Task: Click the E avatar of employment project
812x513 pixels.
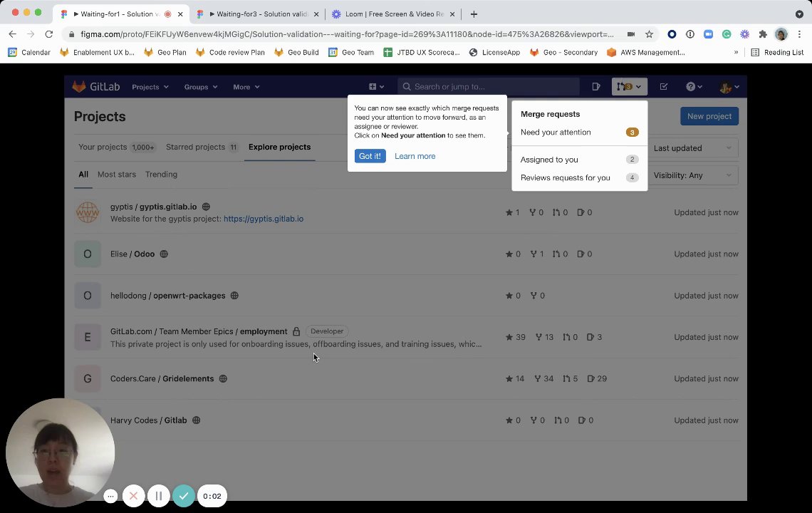Action: pos(88,337)
